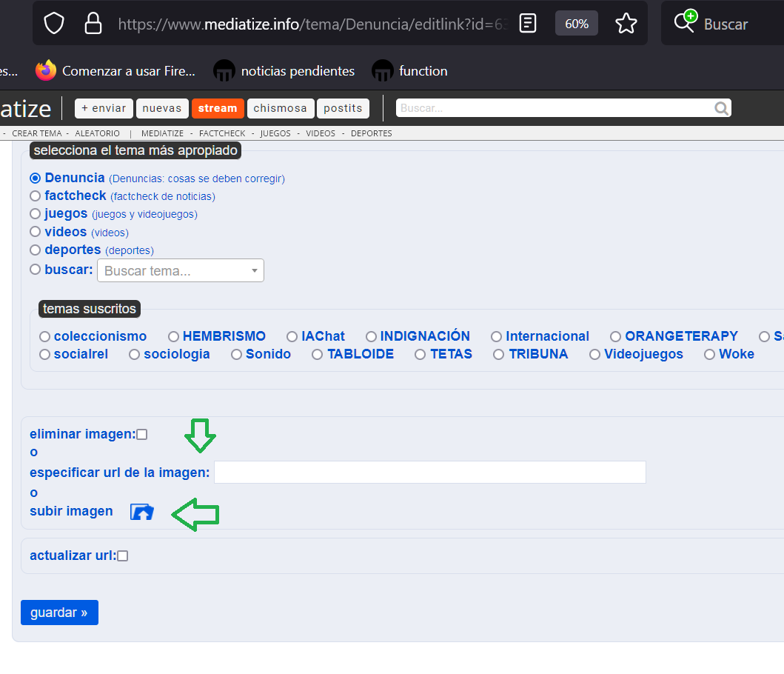Image resolution: width=784 pixels, height=674 pixels.
Task: Click the + enviar button
Action: tap(104, 108)
